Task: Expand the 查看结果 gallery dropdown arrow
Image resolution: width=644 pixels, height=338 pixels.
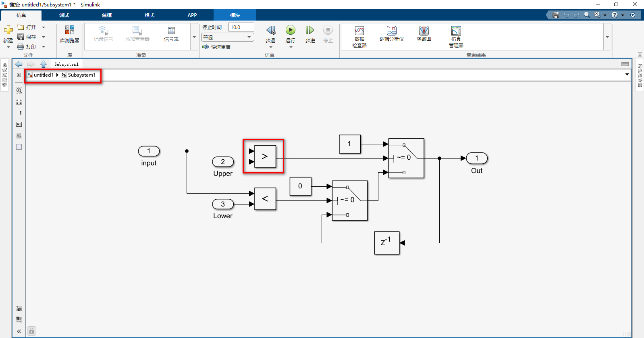Action: coord(607,37)
